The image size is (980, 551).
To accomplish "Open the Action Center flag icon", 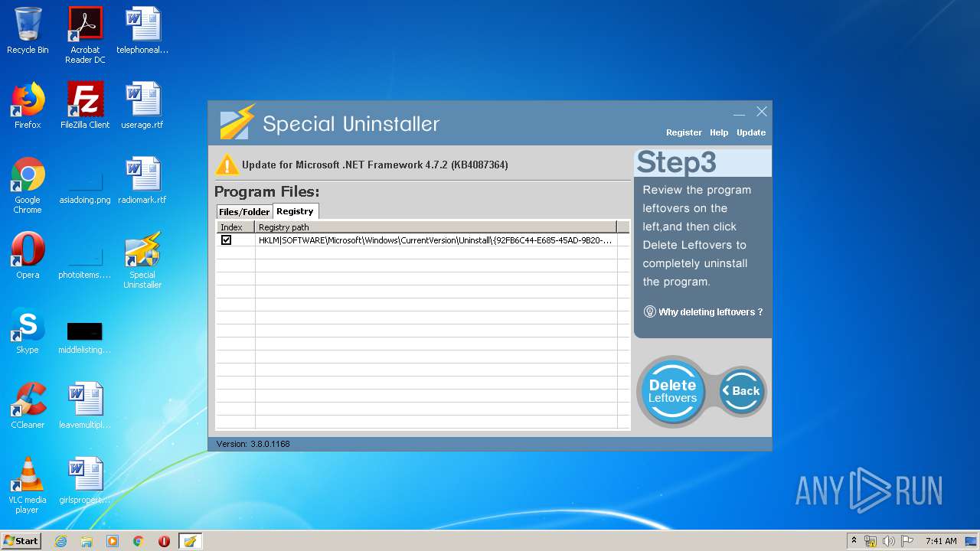I will 907,541.
